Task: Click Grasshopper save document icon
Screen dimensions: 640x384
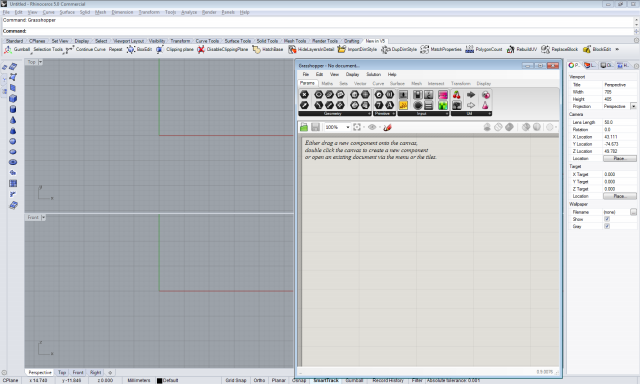Action: (x=315, y=127)
